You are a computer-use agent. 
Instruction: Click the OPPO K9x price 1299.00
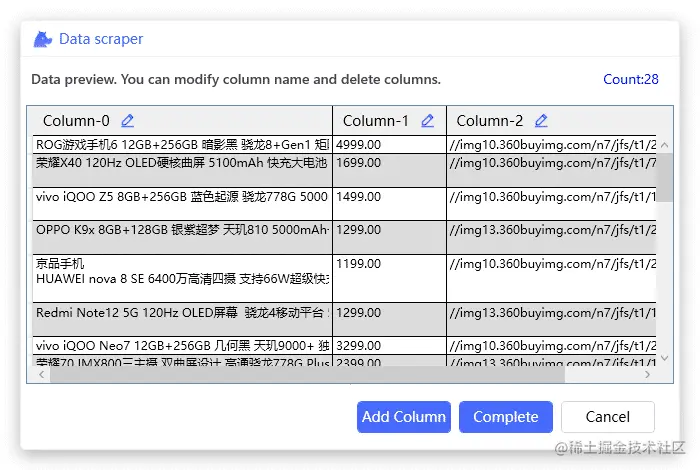click(x=389, y=237)
